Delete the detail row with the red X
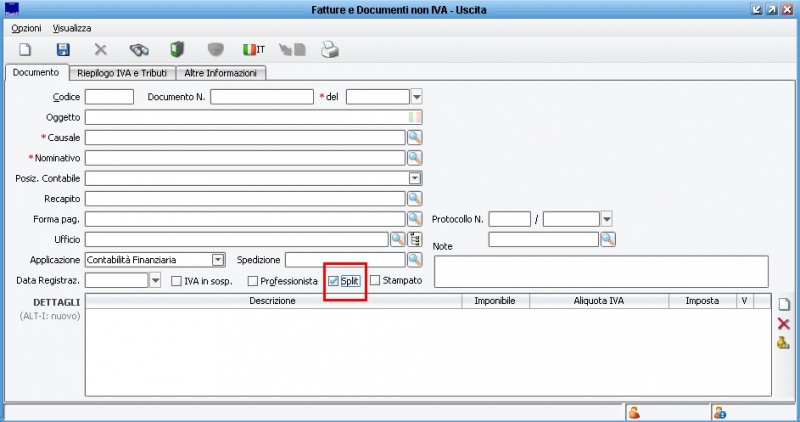Screen dimensions: 800x422 point(784,324)
